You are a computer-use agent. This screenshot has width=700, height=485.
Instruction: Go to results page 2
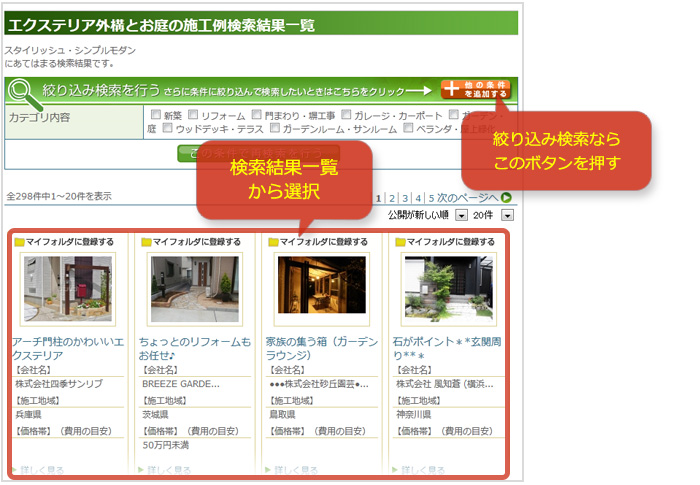(x=392, y=198)
